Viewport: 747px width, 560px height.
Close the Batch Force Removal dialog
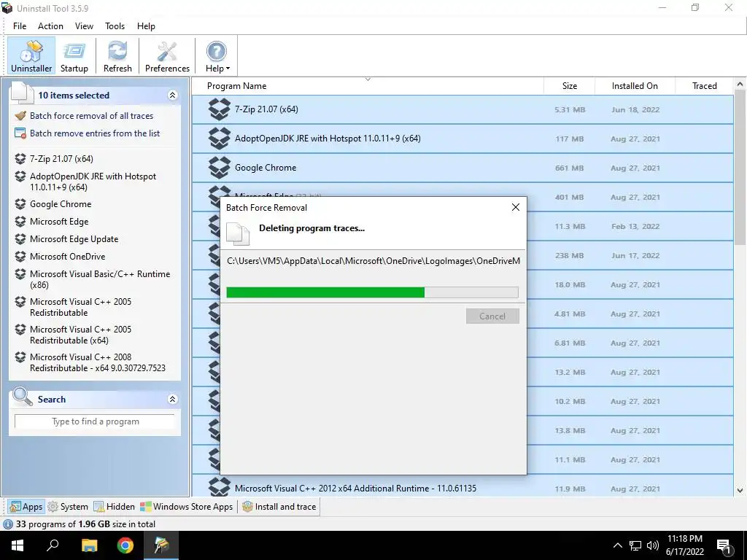516,207
